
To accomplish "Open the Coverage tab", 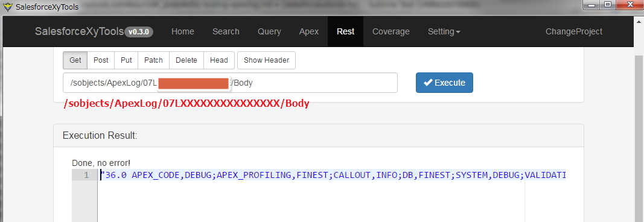I will click(391, 31).
